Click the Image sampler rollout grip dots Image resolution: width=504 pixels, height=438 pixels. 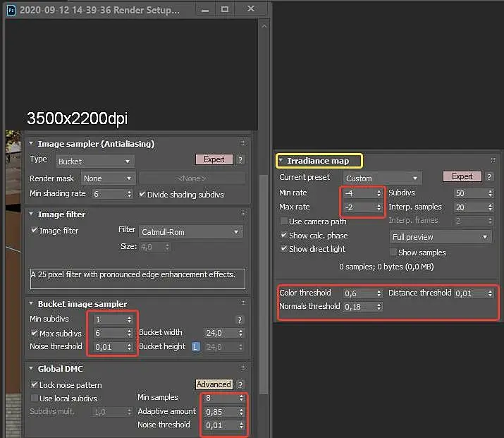pyautogui.click(x=243, y=142)
